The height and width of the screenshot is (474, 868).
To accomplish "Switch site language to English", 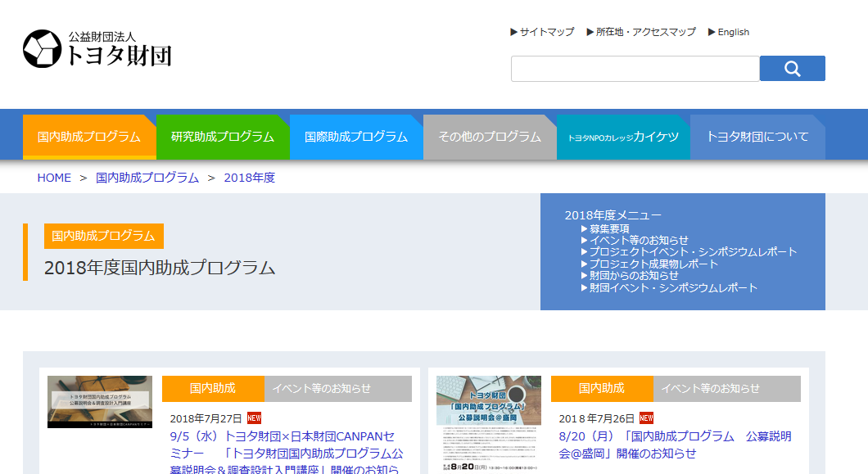I will [x=733, y=32].
